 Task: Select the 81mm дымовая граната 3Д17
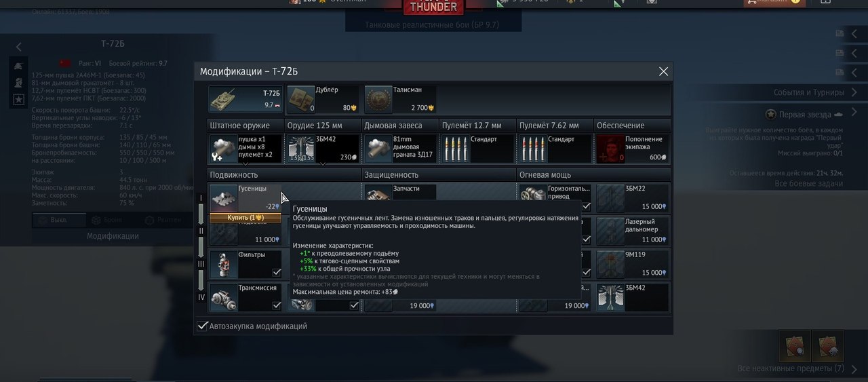[x=400, y=148]
